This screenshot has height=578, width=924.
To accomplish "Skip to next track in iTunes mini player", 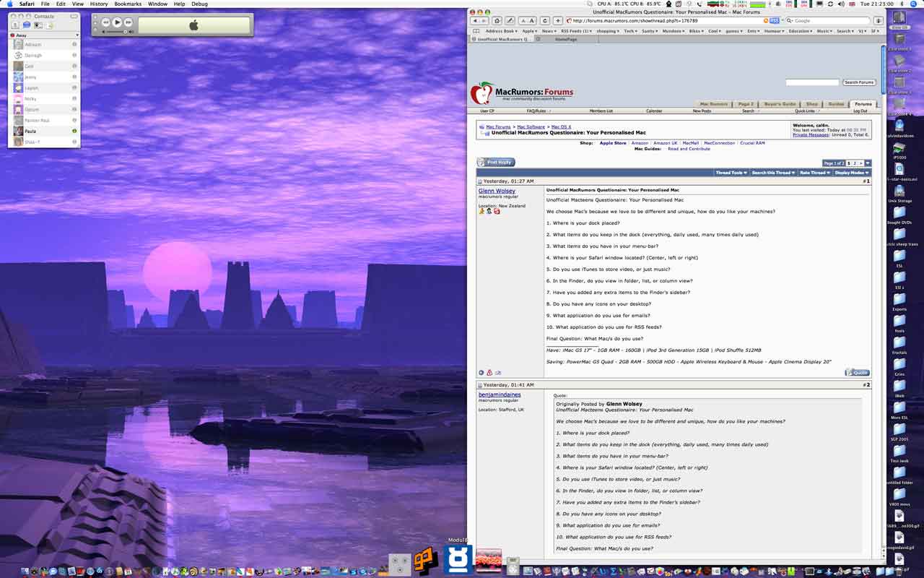I will (128, 22).
